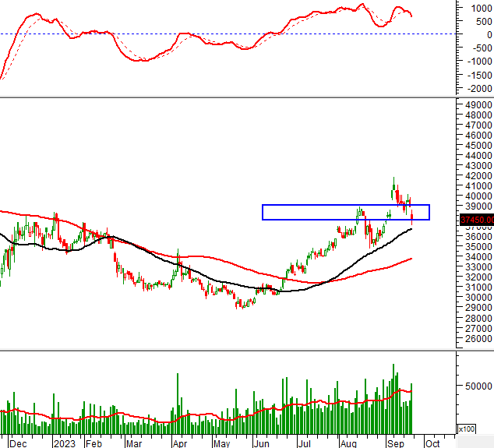
Task: Click the red 37450.00 current price tag
Action: [477, 220]
